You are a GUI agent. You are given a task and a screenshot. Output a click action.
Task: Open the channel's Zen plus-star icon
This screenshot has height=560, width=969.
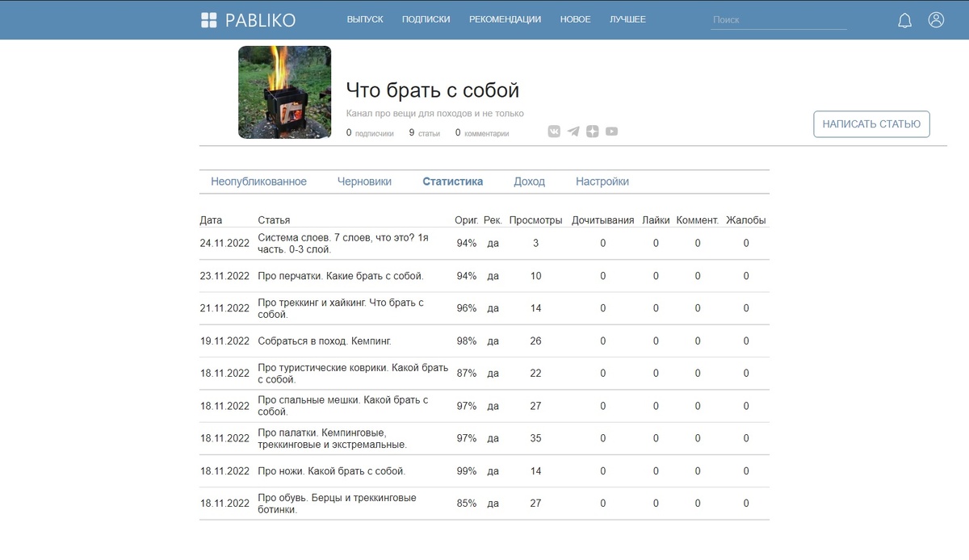[x=593, y=132]
